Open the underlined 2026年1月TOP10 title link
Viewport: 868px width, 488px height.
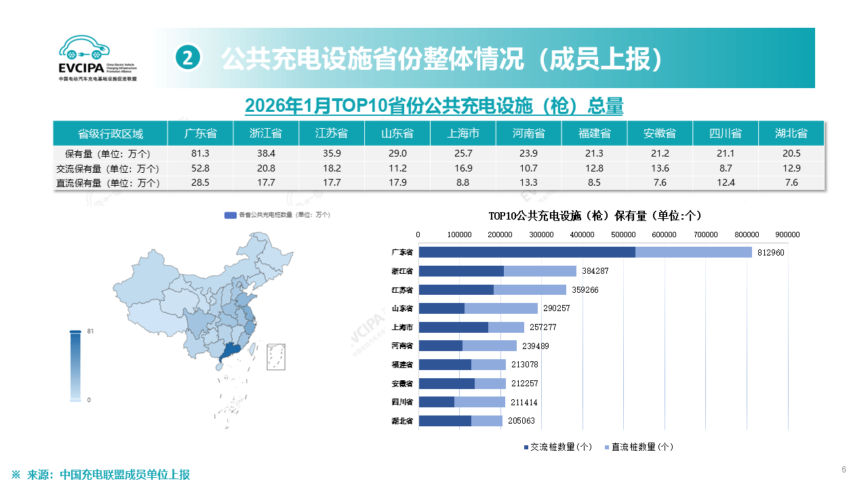click(433, 106)
